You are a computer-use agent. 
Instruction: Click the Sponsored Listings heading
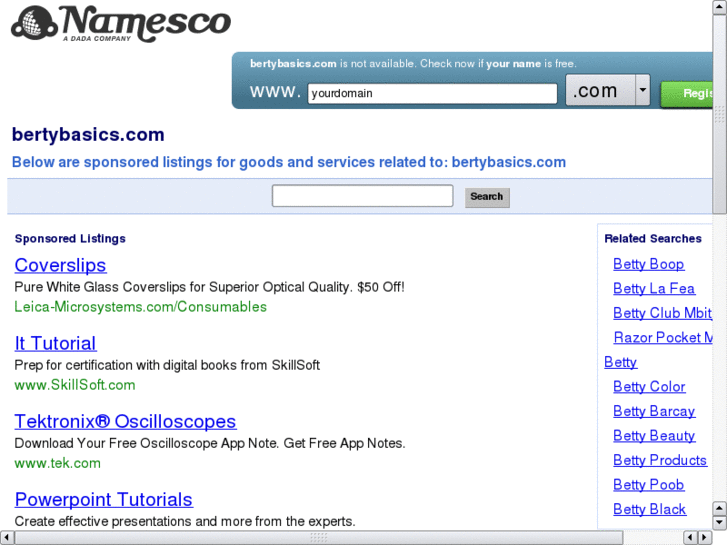point(70,238)
